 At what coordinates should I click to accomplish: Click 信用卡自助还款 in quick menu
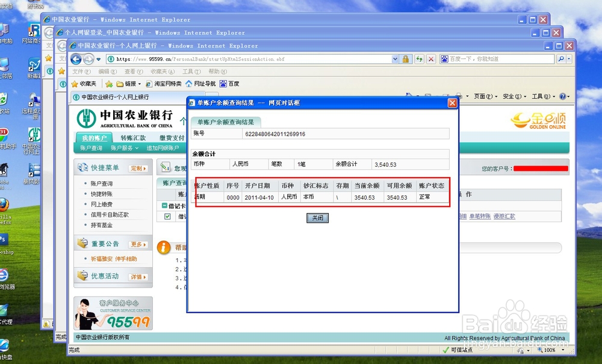click(110, 215)
